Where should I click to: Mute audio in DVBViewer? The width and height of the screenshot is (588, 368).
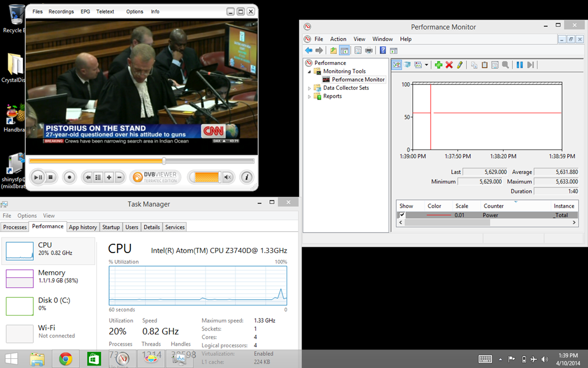(227, 177)
